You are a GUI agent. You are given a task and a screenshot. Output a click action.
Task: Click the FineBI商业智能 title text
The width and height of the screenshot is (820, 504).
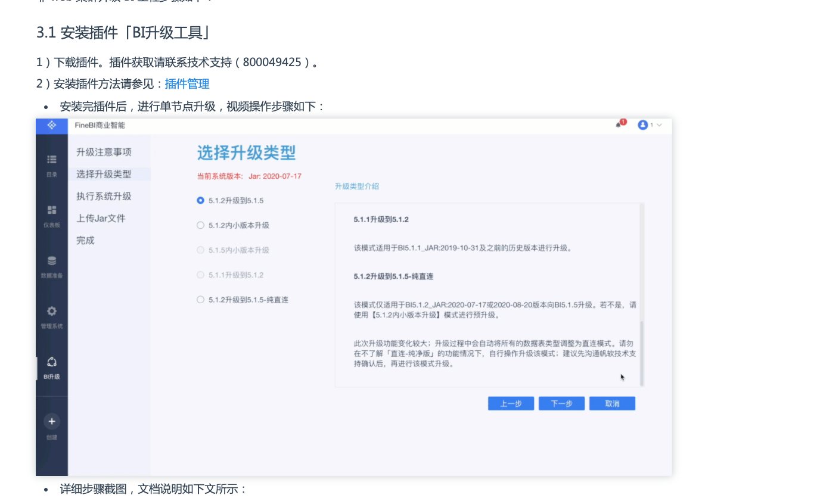coord(100,125)
